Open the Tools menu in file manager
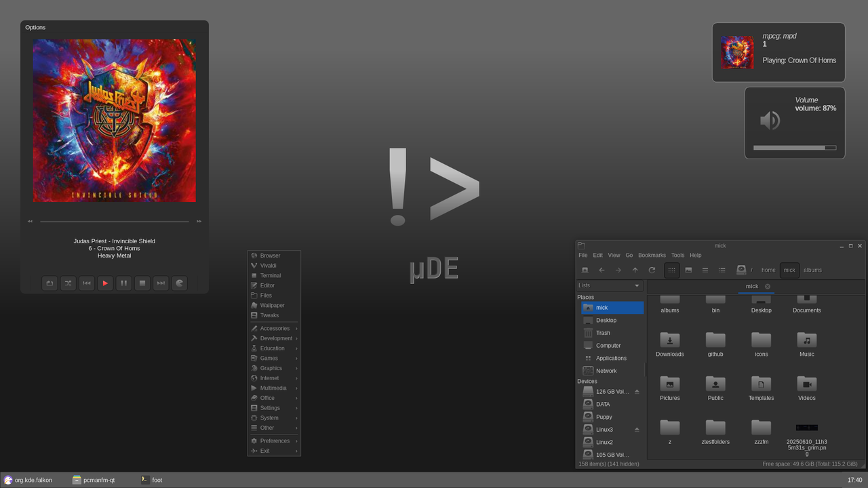 (677, 255)
